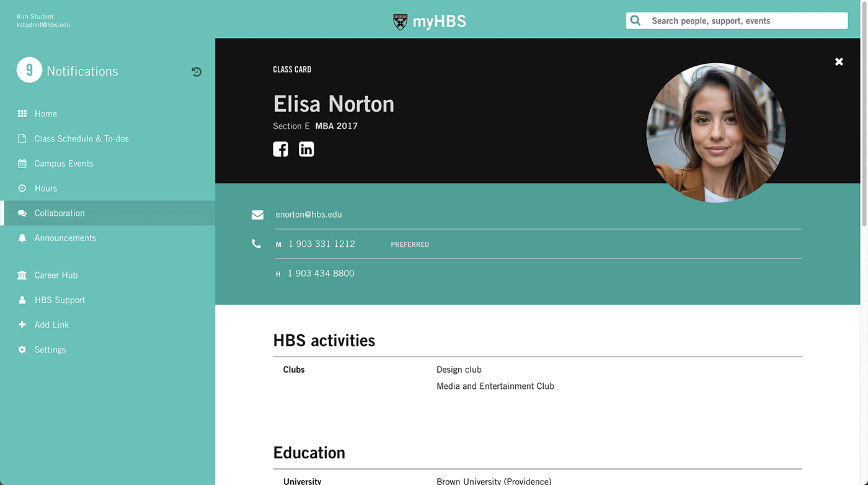Click the search magnifier icon
Image resolution: width=868 pixels, height=485 pixels.
635,20
